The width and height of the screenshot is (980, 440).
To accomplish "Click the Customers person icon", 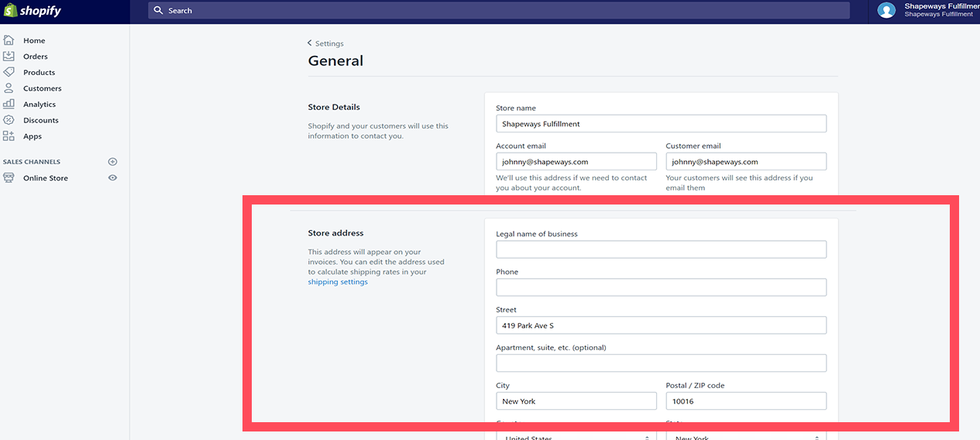I will point(9,88).
